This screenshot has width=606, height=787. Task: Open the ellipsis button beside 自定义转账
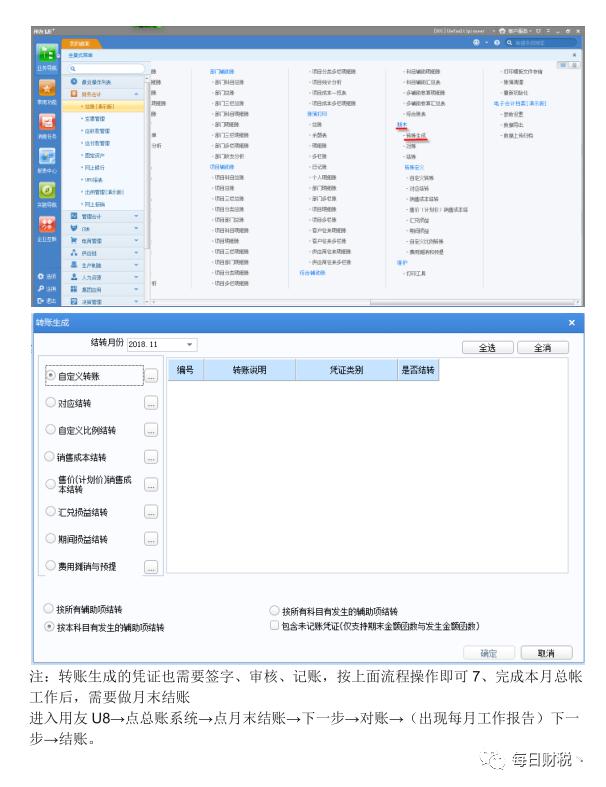point(151,375)
